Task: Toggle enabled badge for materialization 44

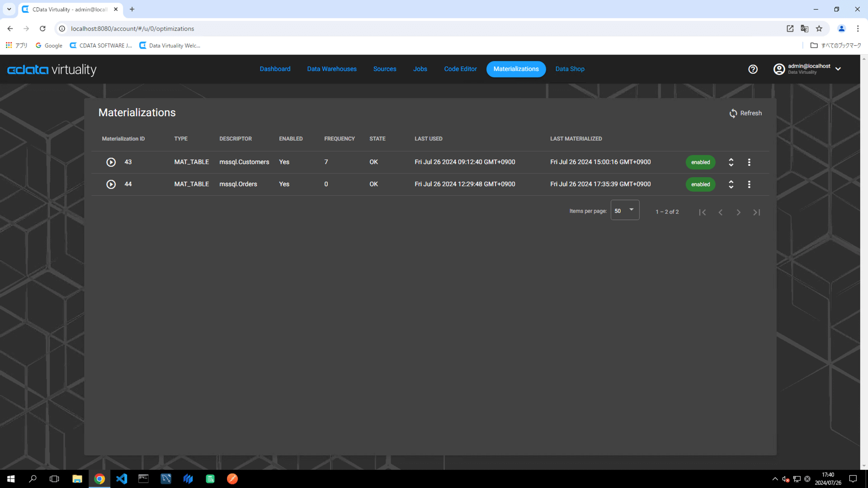Action: click(700, 184)
